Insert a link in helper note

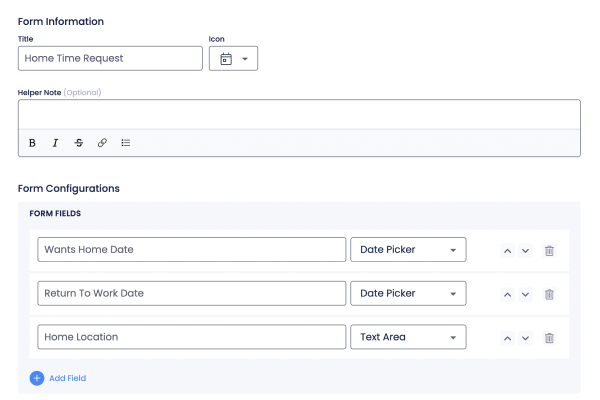[x=102, y=143]
